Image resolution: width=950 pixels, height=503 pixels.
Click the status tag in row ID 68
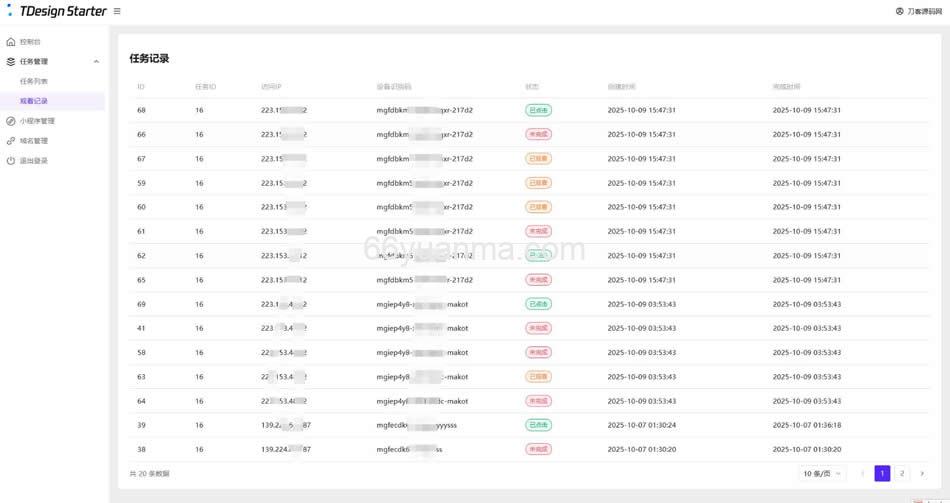(539, 110)
